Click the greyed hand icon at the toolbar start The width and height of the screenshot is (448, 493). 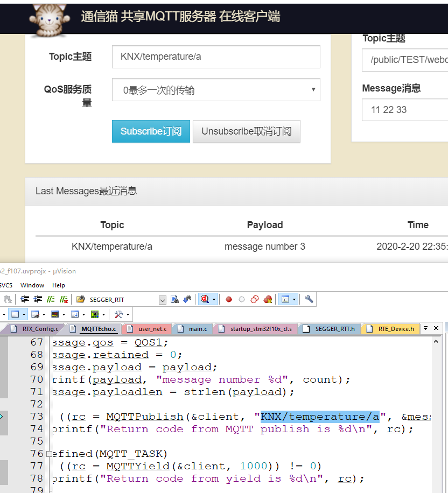(7, 299)
